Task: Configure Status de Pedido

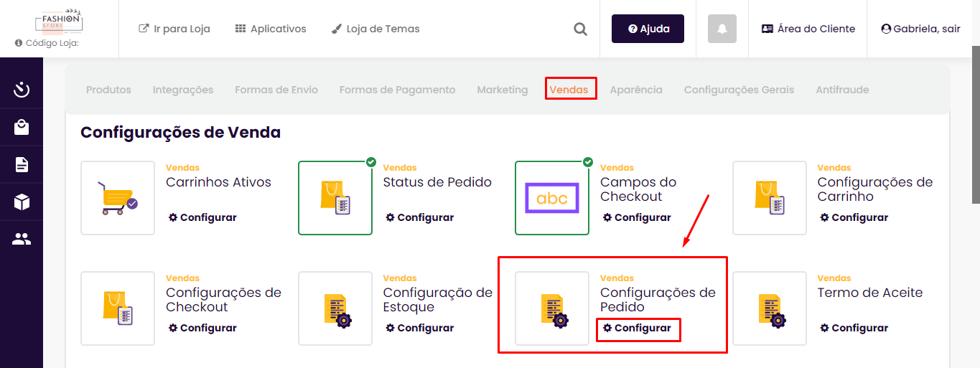Action: [x=419, y=217]
